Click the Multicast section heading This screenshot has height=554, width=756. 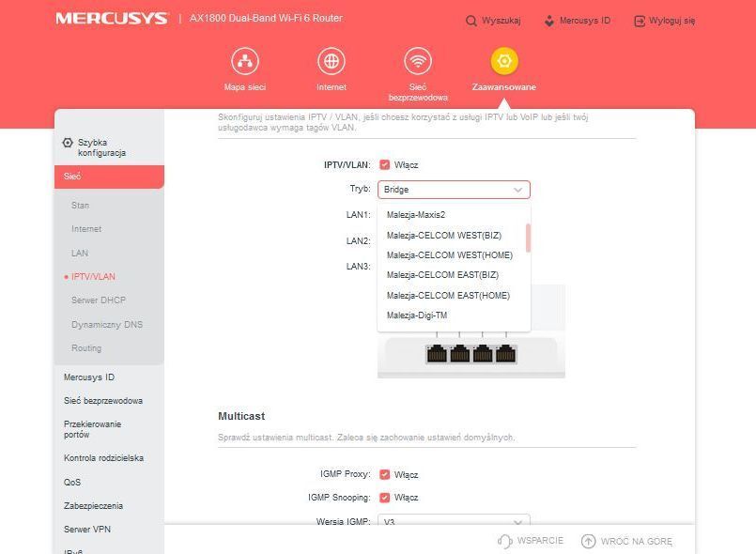pyautogui.click(x=241, y=416)
